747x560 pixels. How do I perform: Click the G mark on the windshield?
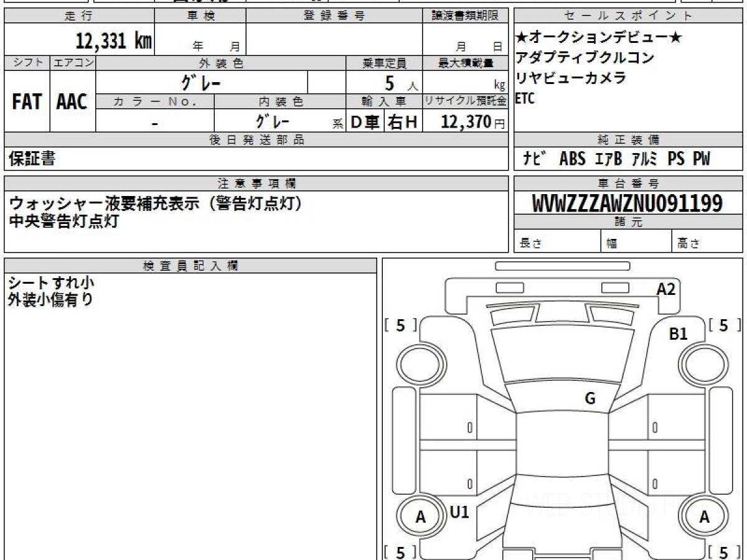(590, 399)
